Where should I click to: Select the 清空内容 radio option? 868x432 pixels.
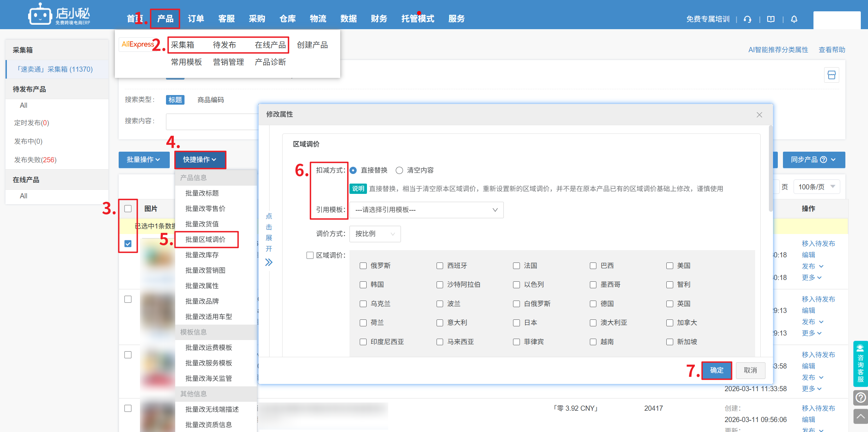click(x=399, y=171)
